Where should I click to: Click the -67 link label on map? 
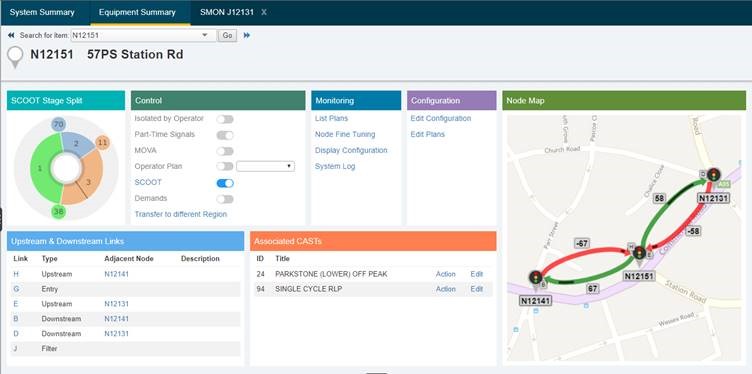pyautogui.click(x=582, y=244)
